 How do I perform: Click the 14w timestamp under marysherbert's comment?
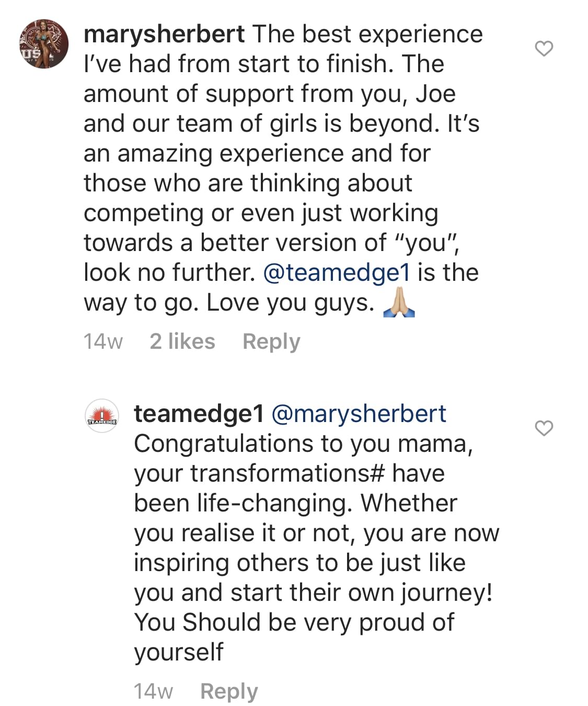click(x=103, y=342)
